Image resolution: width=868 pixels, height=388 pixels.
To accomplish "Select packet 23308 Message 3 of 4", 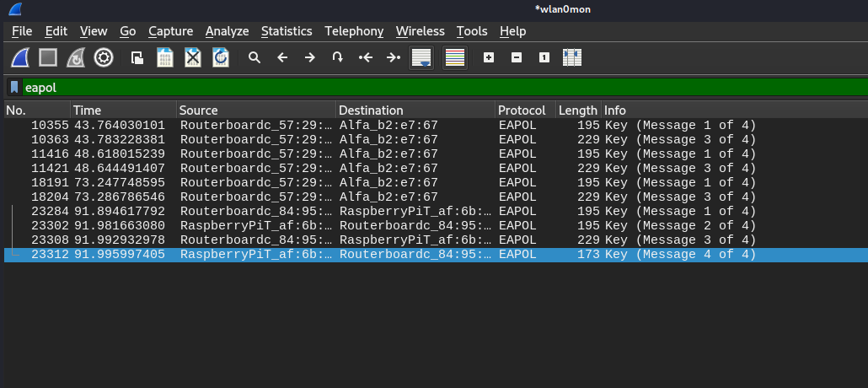I will (x=436, y=240).
